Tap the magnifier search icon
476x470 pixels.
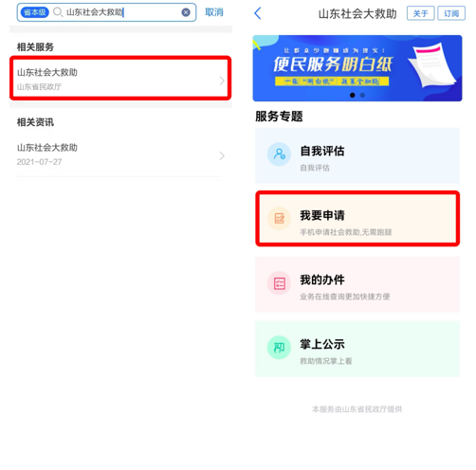(58, 12)
